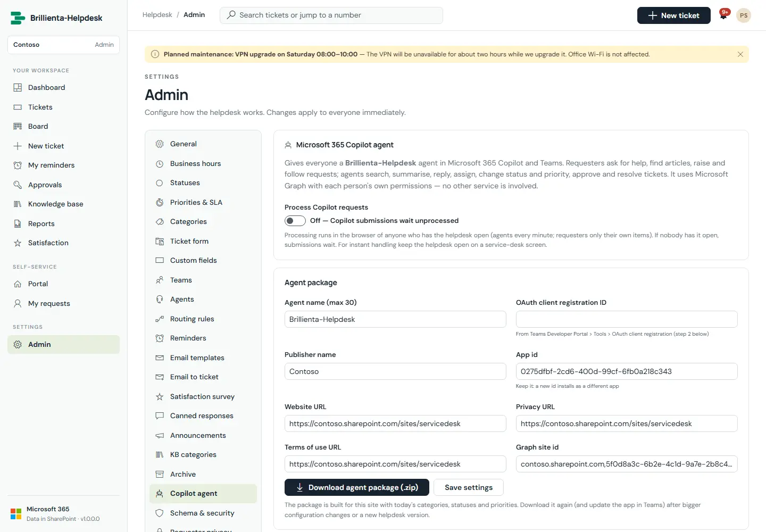766x532 pixels.
Task: Click the Terms of use URL field
Action: pos(395,464)
